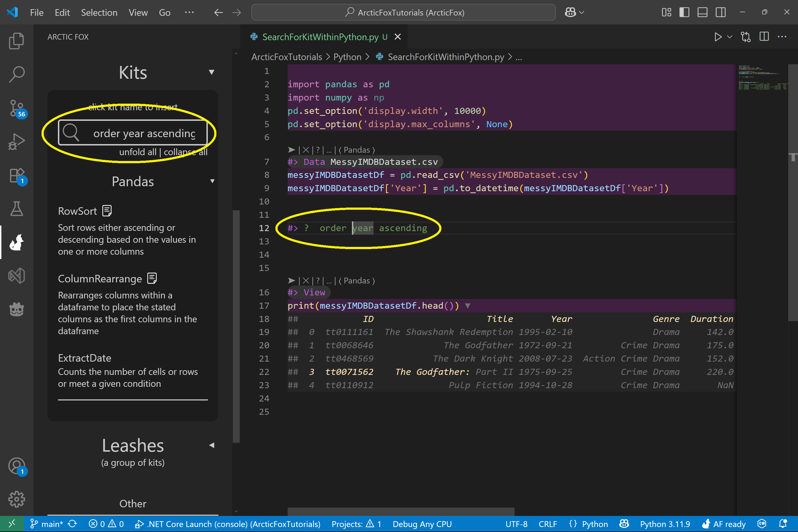Insert the ColumnRearrange kit by name

click(x=100, y=278)
